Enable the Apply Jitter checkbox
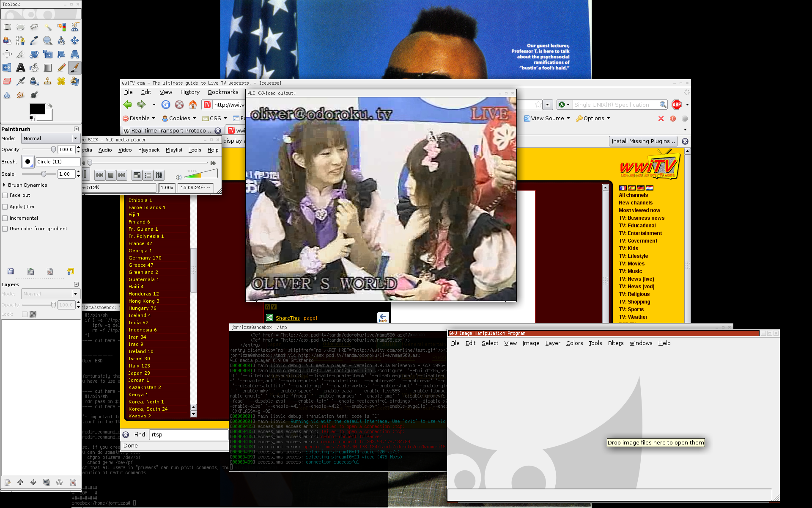Image resolution: width=812 pixels, height=508 pixels. [x=5, y=207]
